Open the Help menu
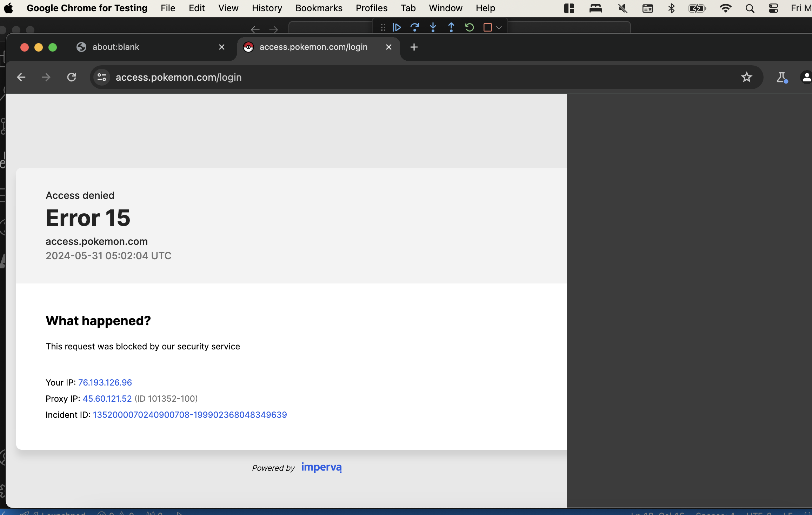812x515 pixels. (x=485, y=8)
